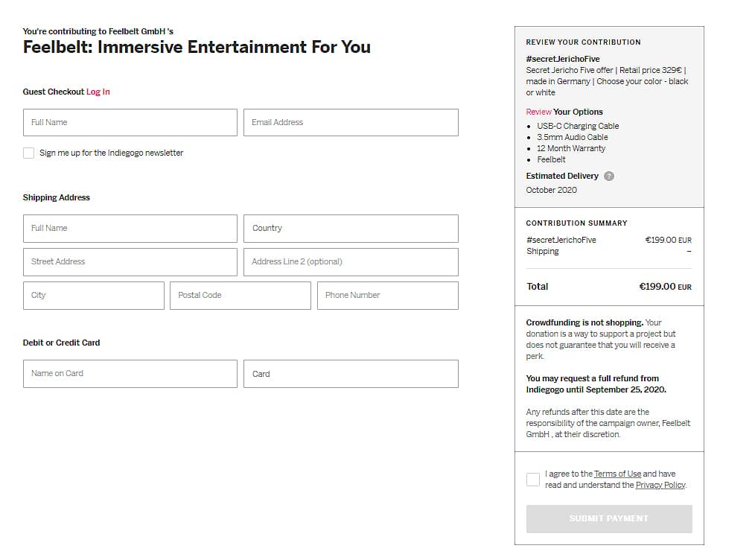
Task: Click the Email Address field
Action: click(351, 122)
